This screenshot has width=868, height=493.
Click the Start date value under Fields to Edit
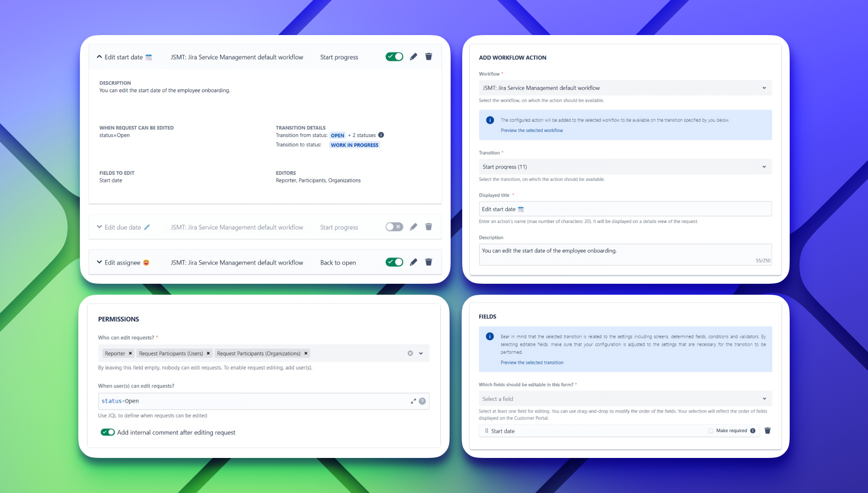[x=111, y=180]
